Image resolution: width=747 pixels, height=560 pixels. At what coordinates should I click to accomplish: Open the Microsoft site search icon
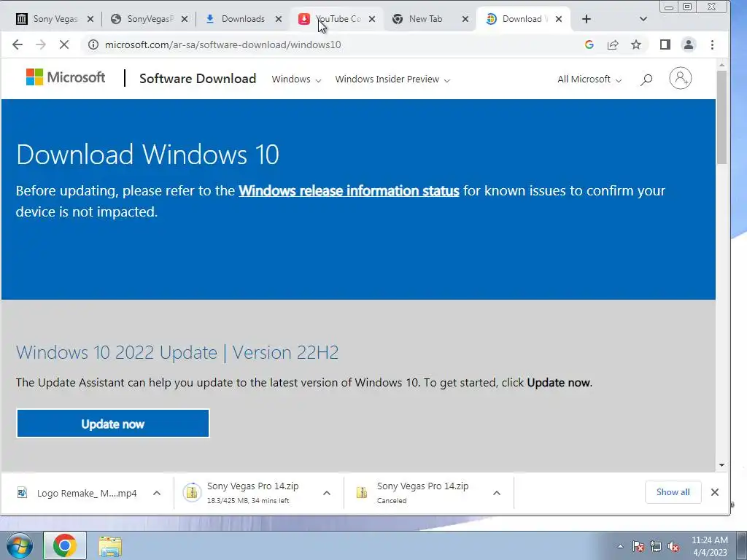pos(646,79)
